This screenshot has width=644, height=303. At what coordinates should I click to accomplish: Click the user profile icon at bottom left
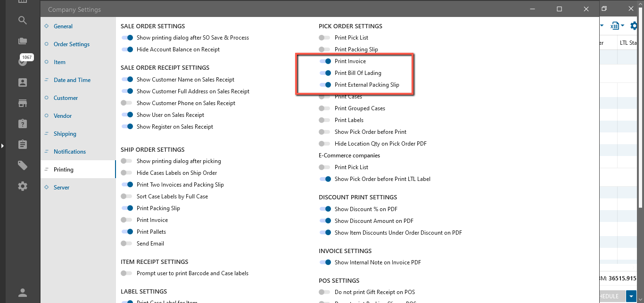23,292
